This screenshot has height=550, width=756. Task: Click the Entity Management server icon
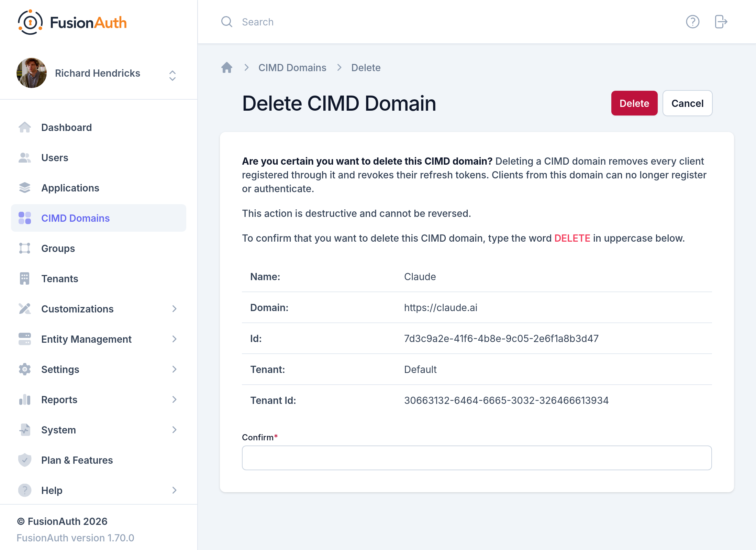click(25, 339)
